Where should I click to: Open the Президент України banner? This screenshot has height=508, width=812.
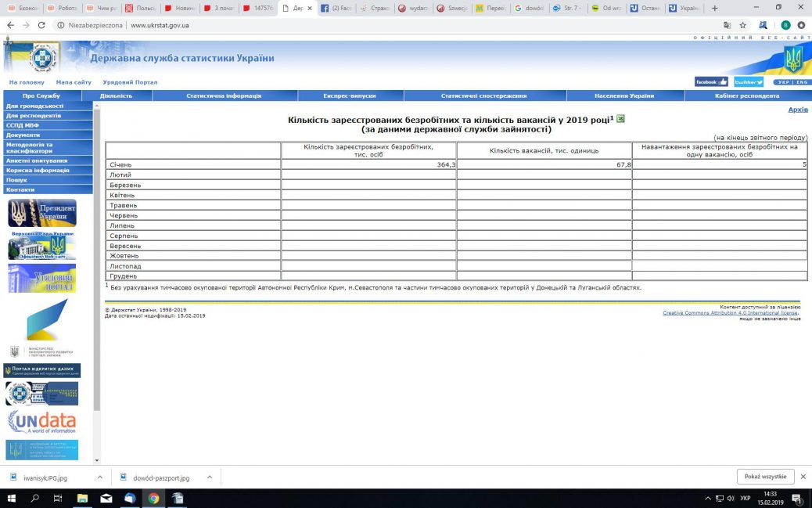(42, 213)
